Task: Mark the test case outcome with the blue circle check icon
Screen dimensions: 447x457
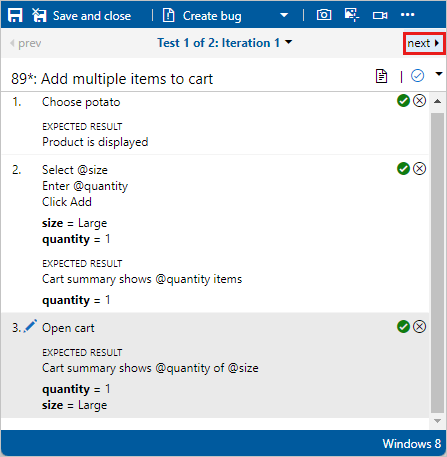Action: click(417, 76)
